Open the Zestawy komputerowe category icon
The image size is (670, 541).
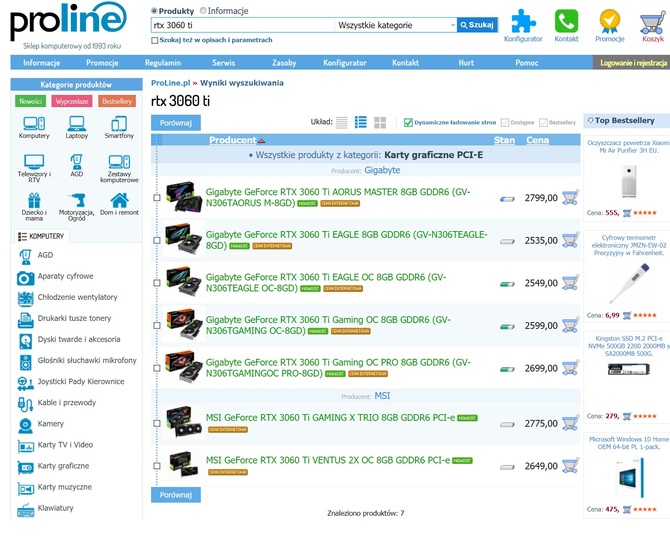point(119,162)
